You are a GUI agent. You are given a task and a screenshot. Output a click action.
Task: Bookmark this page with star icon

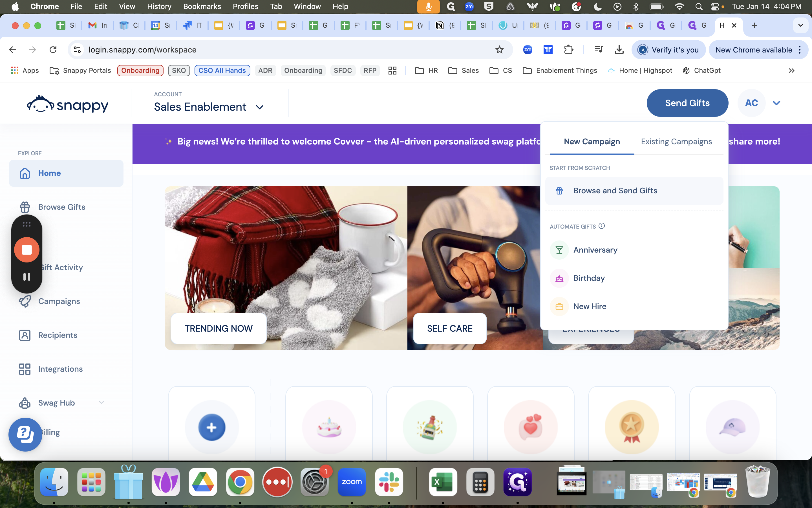499,50
